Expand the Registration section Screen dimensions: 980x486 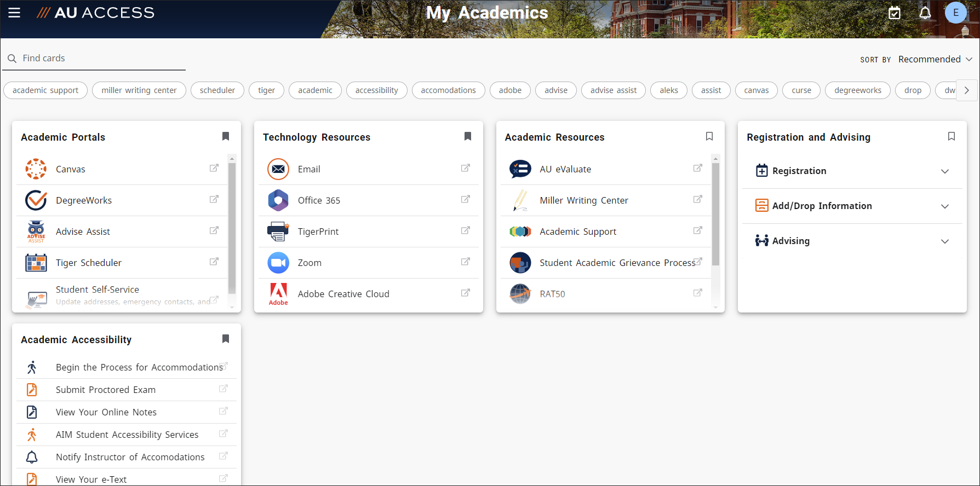[852, 171]
